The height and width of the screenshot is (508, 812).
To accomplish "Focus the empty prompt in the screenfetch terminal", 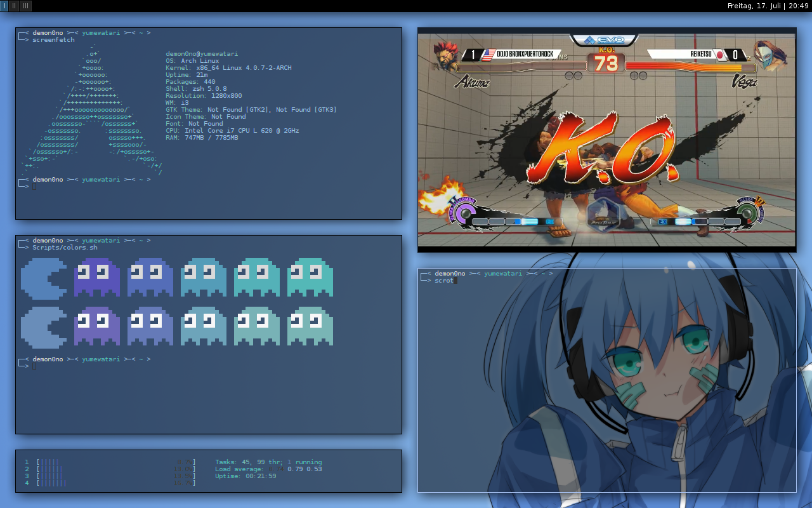I will click(x=34, y=187).
